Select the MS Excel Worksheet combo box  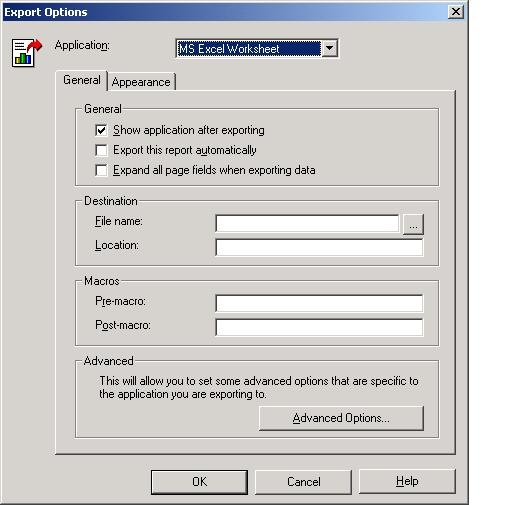[x=257, y=48]
